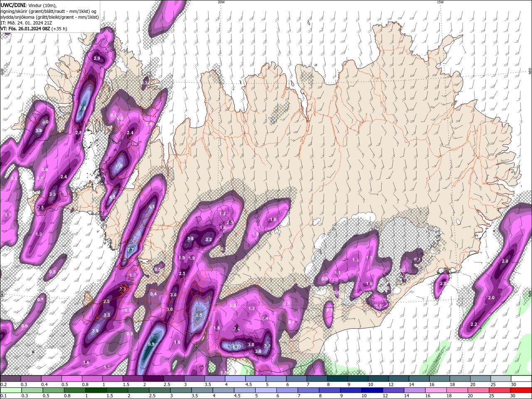The height and width of the screenshot is (399, 532).
Task: Click the '3.2' precipitation value on the map
Action: pyautogui.click(x=209, y=239)
